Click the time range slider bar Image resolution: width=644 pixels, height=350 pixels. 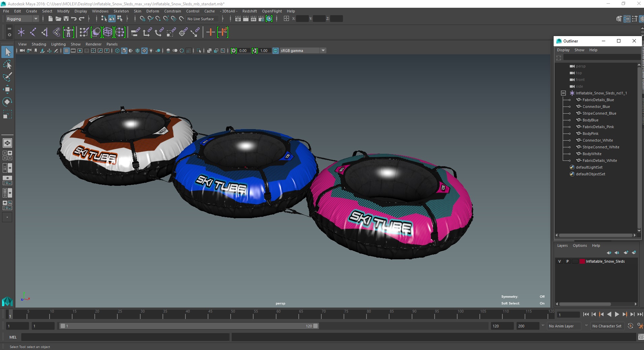[189, 326]
